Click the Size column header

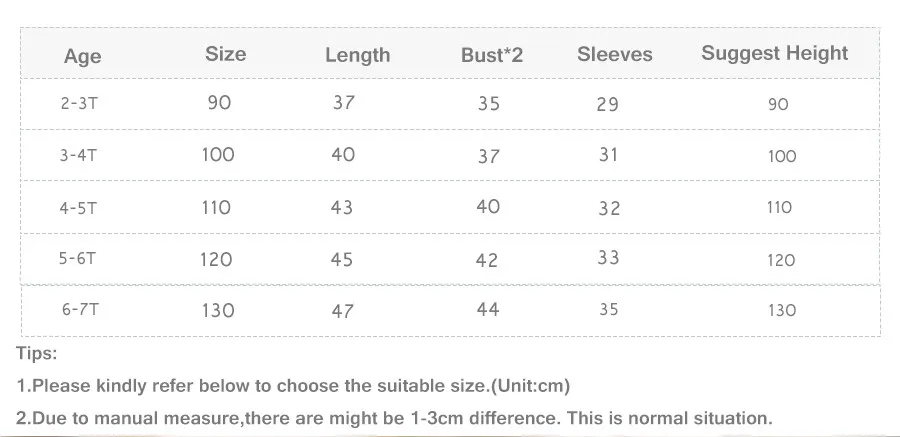coord(226,54)
